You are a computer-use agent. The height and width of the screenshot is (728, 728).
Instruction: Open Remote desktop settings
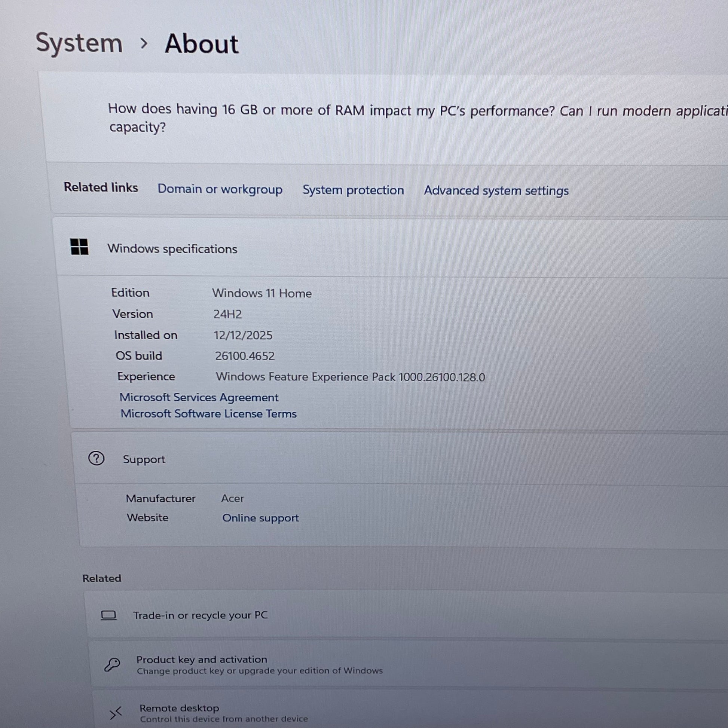pyautogui.click(x=179, y=708)
